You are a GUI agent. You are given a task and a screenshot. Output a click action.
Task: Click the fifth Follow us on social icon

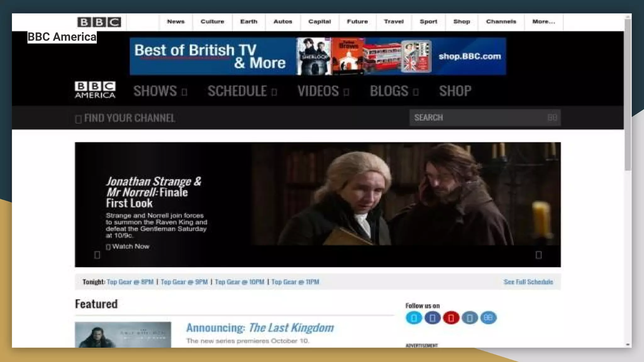click(488, 318)
